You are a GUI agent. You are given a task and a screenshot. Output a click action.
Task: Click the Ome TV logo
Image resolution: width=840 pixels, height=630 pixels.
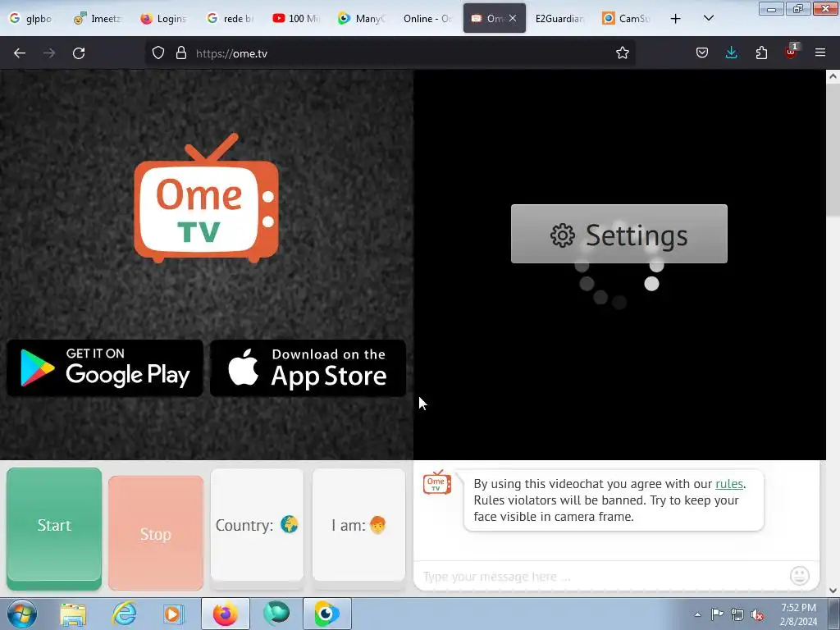(206, 199)
